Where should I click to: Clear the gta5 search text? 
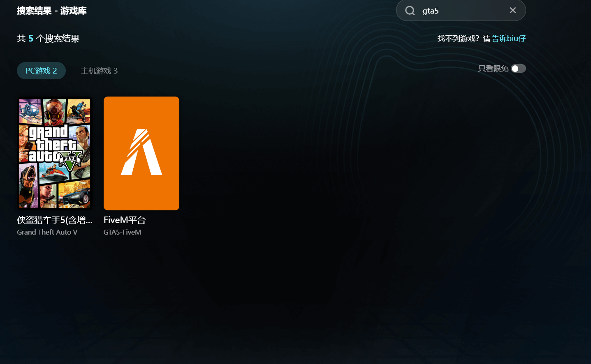pyautogui.click(x=512, y=10)
